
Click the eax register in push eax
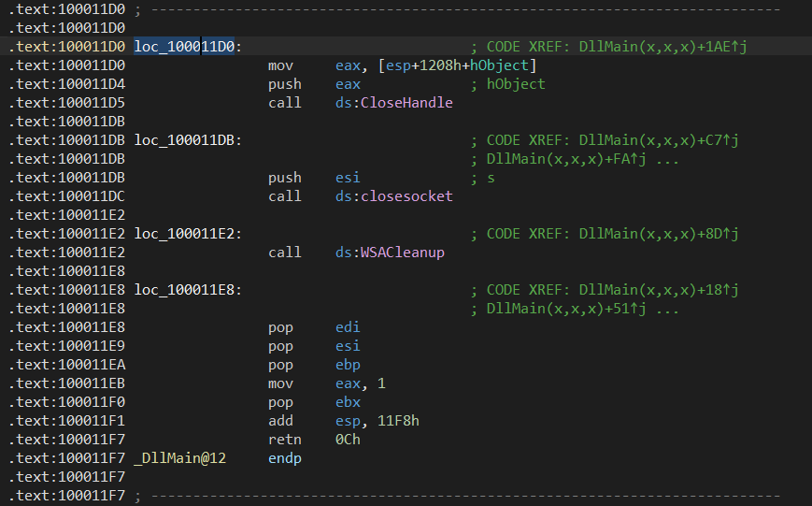pos(348,84)
